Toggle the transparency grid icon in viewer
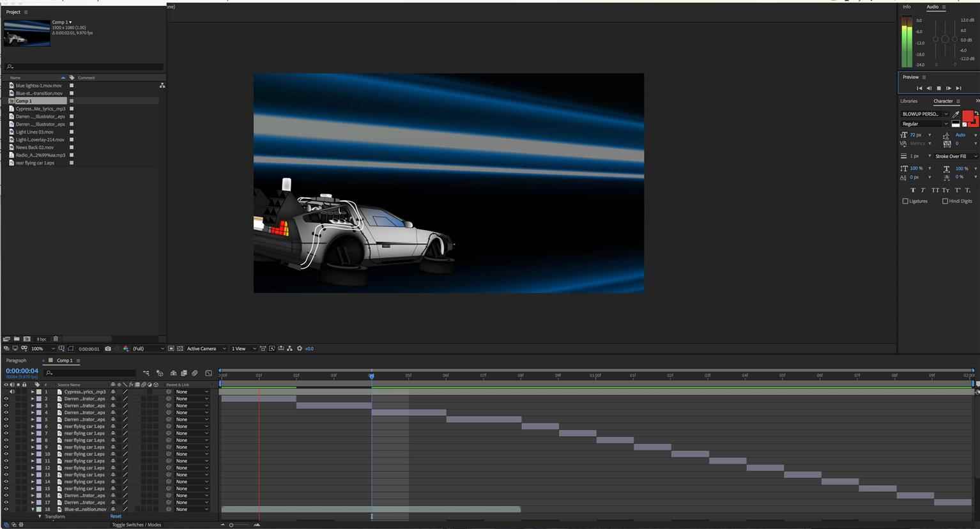 pos(180,349)
